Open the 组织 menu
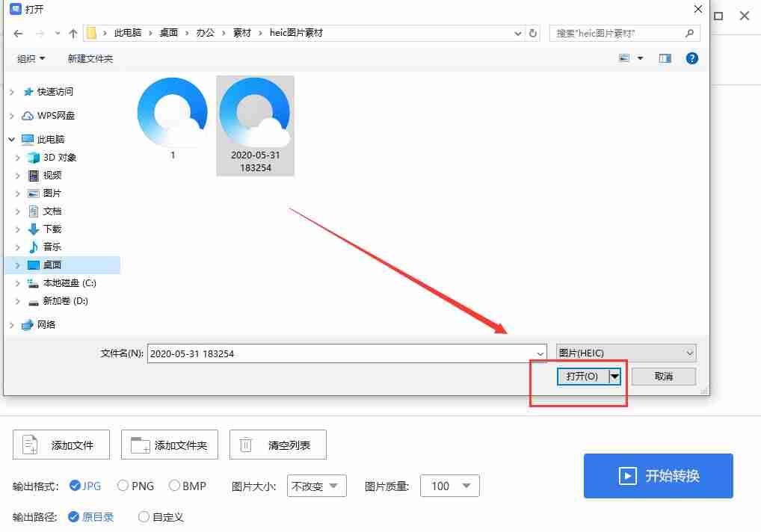761x532 pixels. 31,59
